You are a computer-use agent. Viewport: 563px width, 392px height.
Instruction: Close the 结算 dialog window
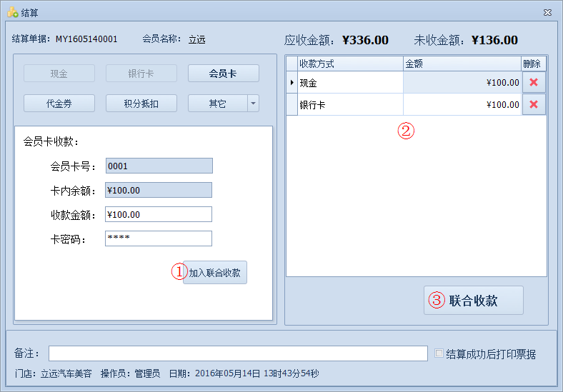547,12
